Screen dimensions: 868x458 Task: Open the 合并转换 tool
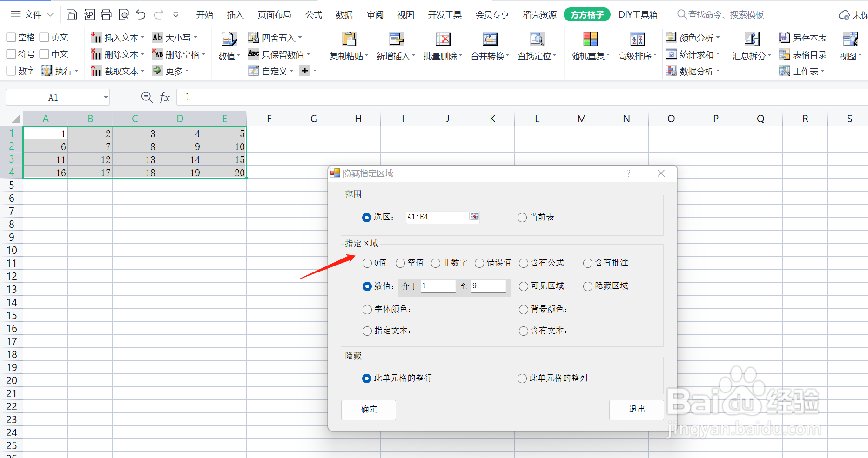[x=488, y=46]
